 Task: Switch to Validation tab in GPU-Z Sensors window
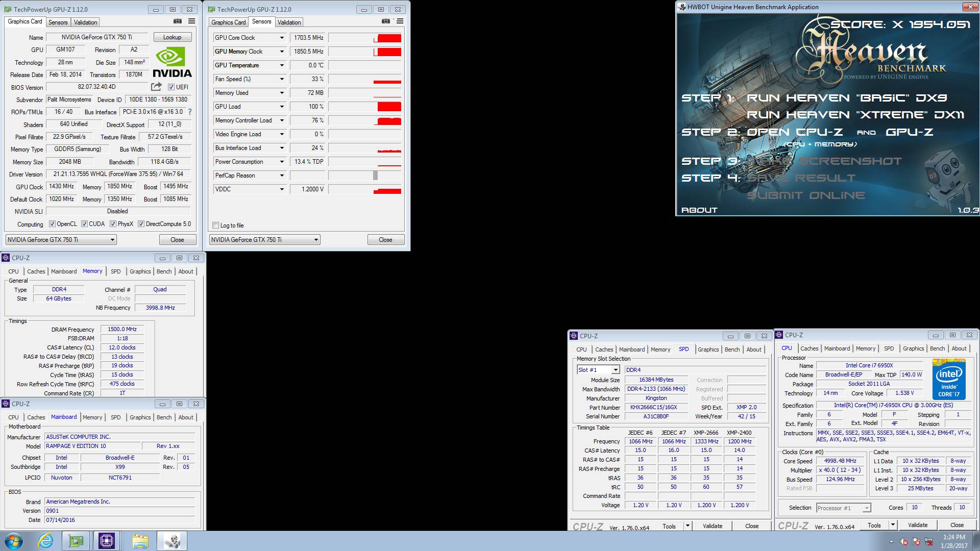[289, 22]
